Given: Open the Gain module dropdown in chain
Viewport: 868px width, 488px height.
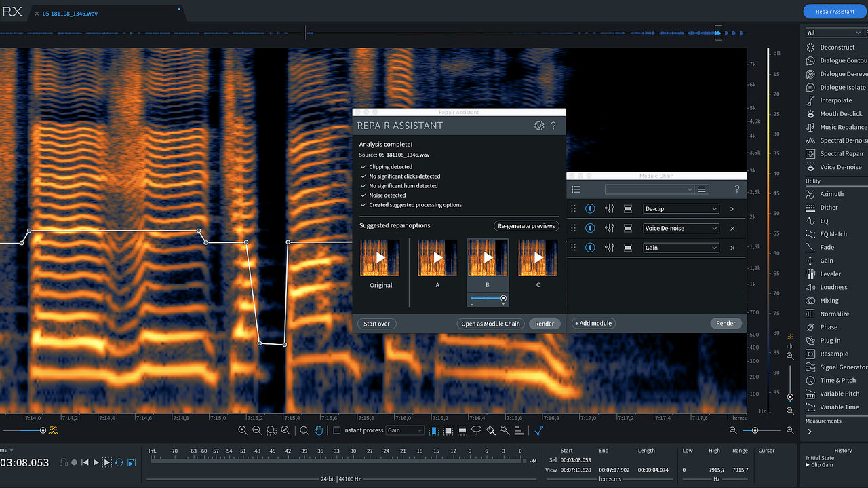Looking at the screenshot, I should [681, 248].
